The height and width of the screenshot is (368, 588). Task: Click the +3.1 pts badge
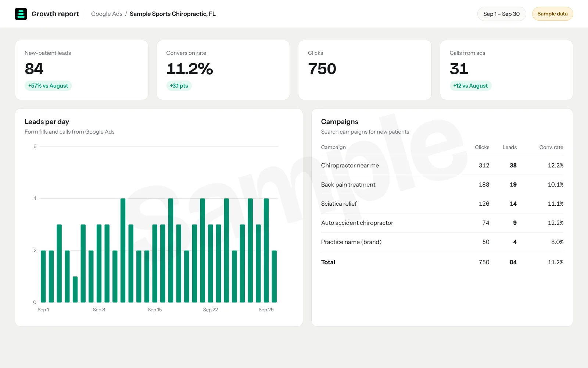(179, 86)
